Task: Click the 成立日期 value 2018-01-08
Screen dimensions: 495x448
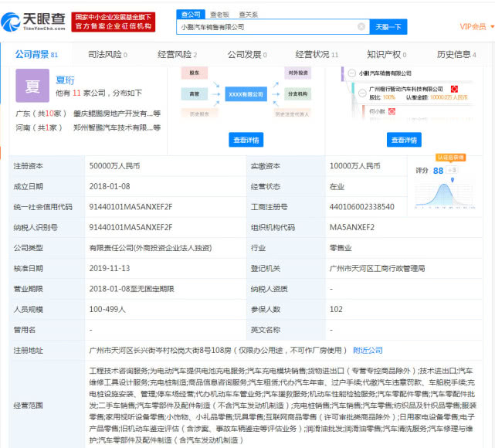Action: tap(110, 186)
